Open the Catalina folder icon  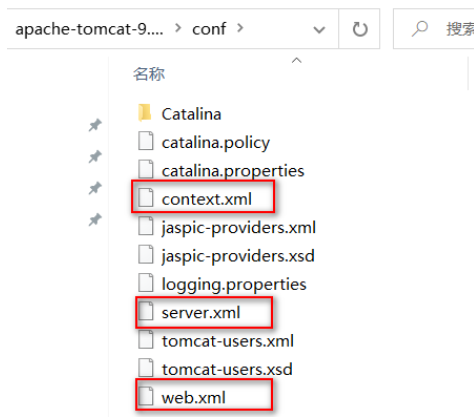click(x=145, y=113)
